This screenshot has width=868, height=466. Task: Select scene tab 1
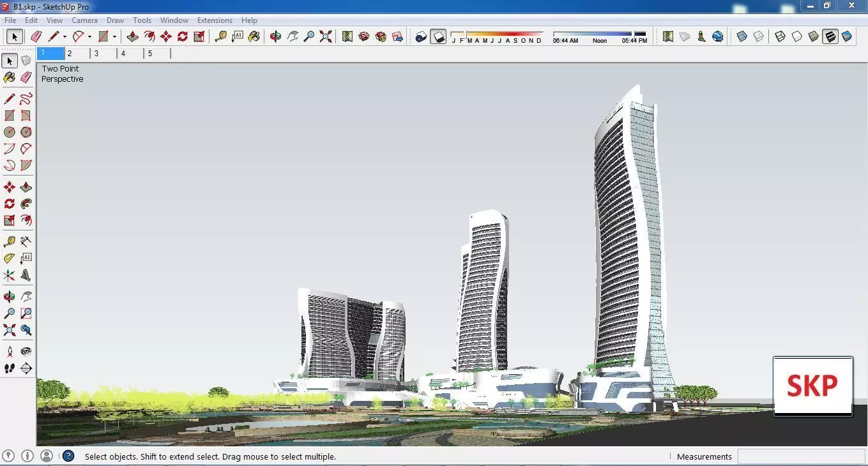(x=50, y=54)
